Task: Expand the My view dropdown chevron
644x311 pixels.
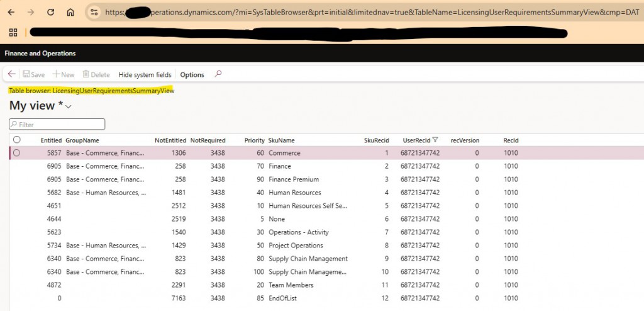Action: 69,106
